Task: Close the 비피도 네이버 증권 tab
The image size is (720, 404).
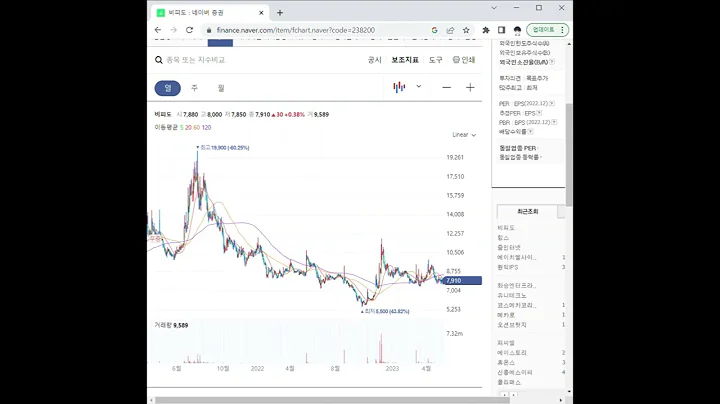Action: [261, 13]
